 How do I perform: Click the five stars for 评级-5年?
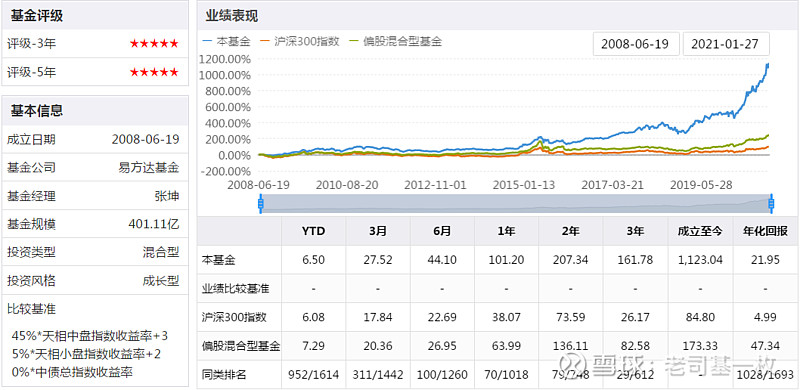pyautogui.click(x=154, y=72)
